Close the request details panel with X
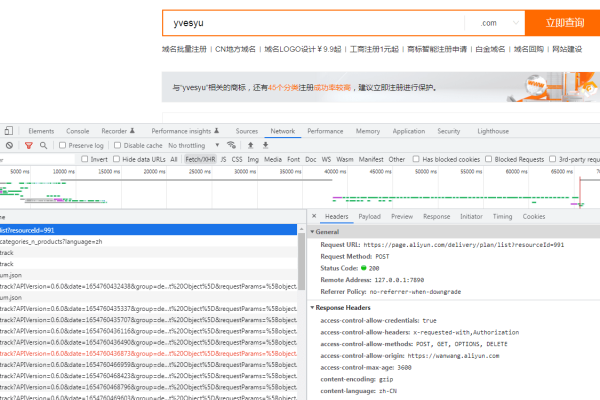The height and width of the screenshot is (400, 600). tap(314, 216)
